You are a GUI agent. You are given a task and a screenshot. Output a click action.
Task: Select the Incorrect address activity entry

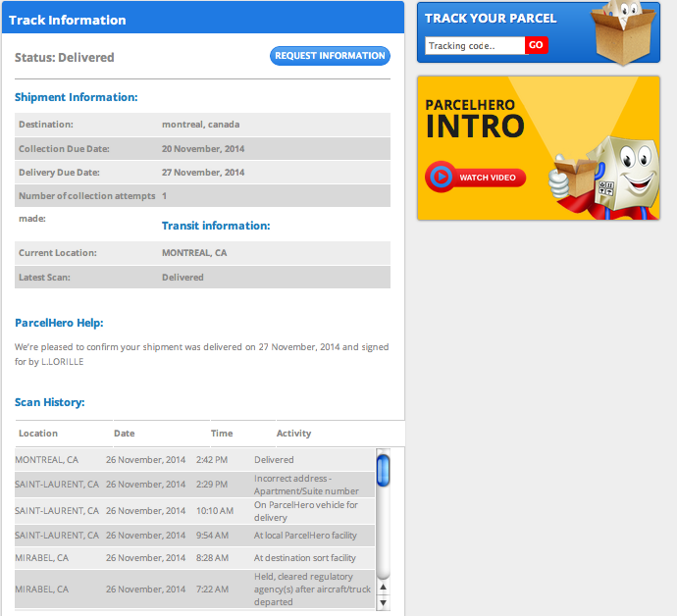[x=306, y=485]
